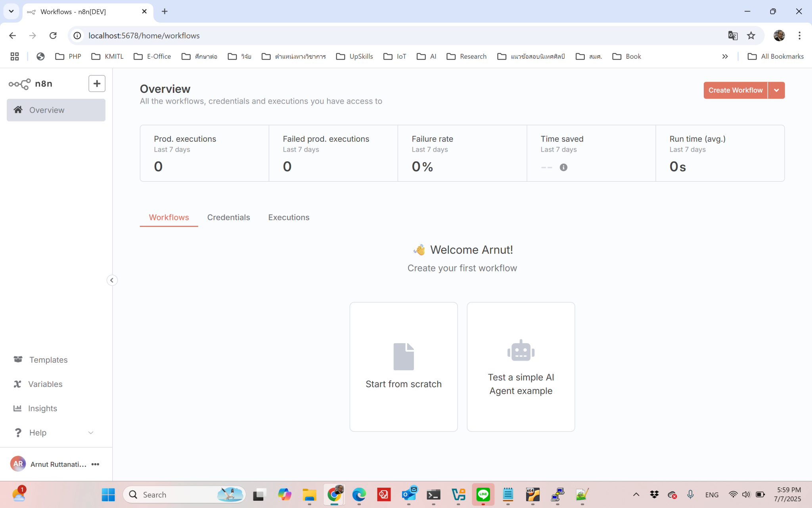Open the Create Workflow dropdown arrow
Image resolution: width=812 pixels, height=508 pixels.
(777, 90)
